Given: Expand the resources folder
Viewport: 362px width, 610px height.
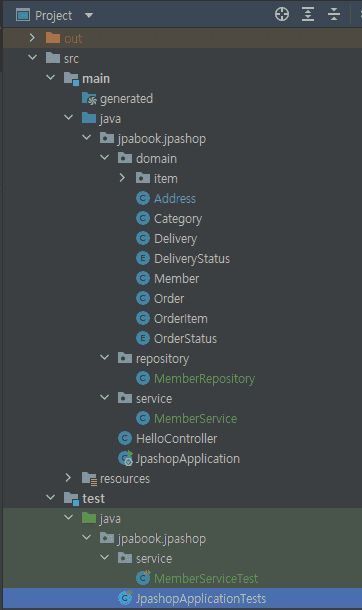Looking at the screenshot, I should [68, 478].
